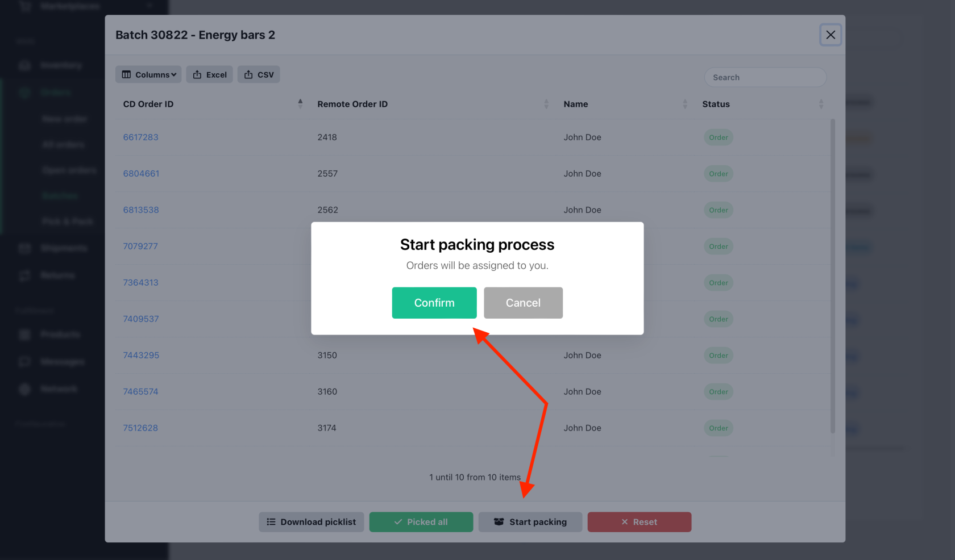Screen dimensions: 955x560
Task: Open order link 6617283
Action: click(x=141, y=137)
